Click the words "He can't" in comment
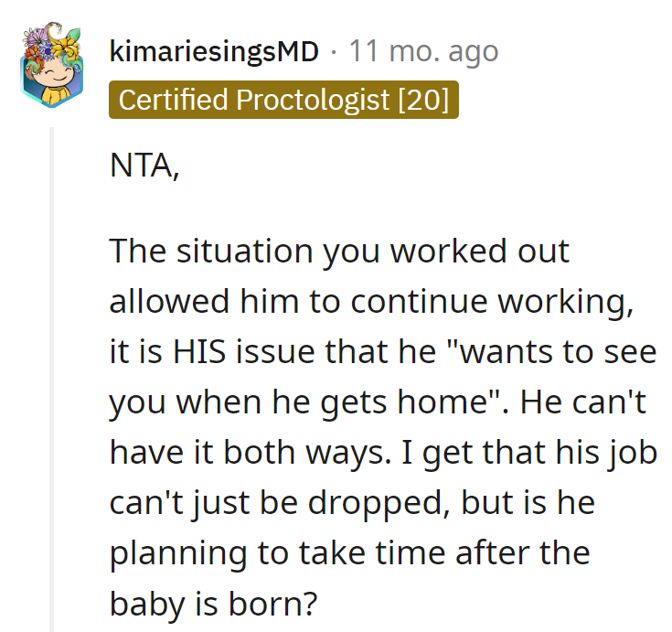Viewport: 672px width, 632px height. pyautogui.click(x=583, y=402)
